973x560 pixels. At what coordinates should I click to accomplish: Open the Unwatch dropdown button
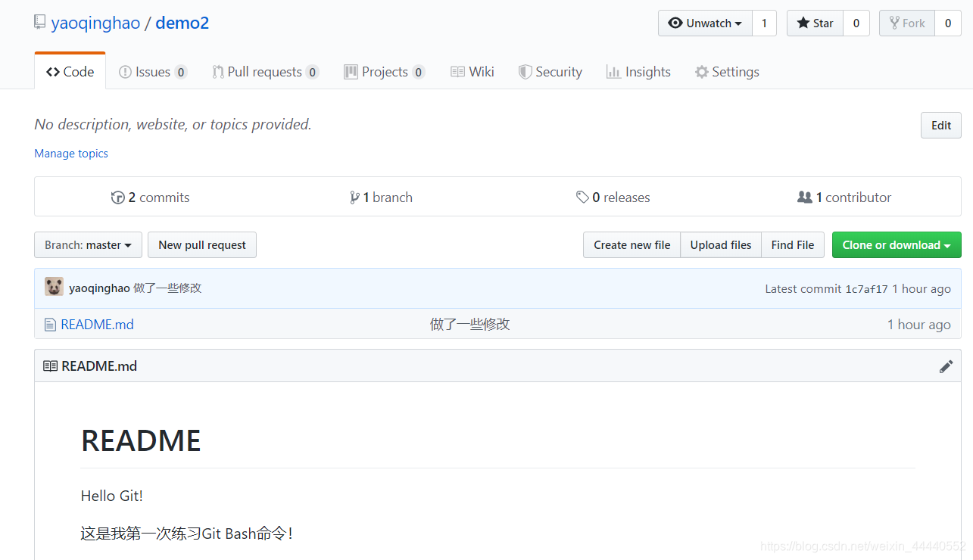click(x=705, y=23)
